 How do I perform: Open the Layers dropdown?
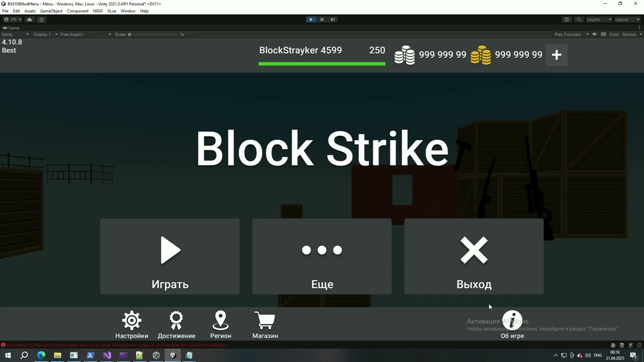pos(599,20)
